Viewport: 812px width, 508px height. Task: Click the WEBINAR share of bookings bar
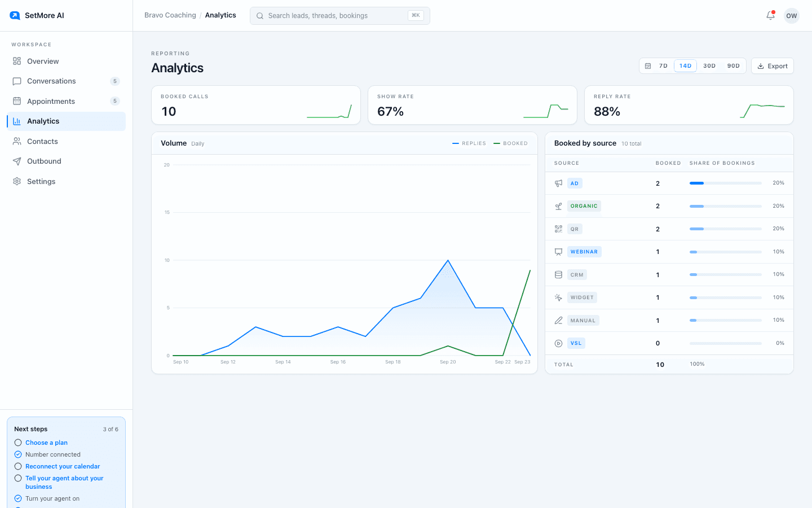tap(725, 252)
